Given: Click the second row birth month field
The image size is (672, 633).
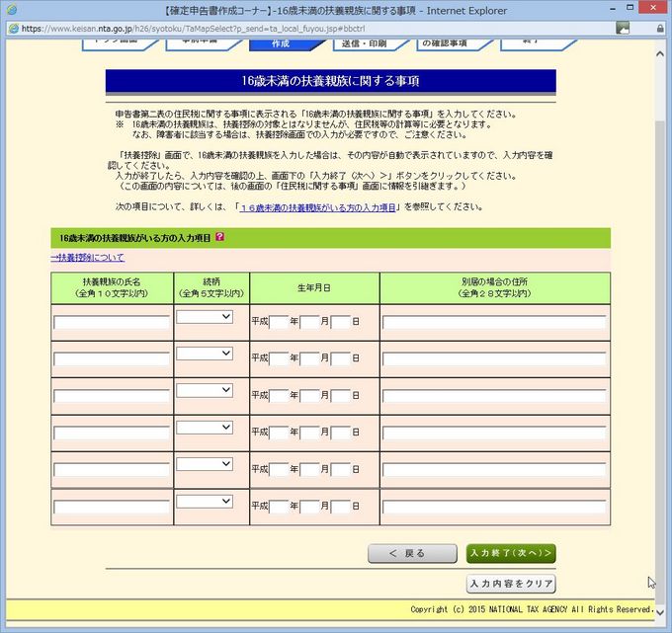Looking at the screenshot, I should coord(309,358).
